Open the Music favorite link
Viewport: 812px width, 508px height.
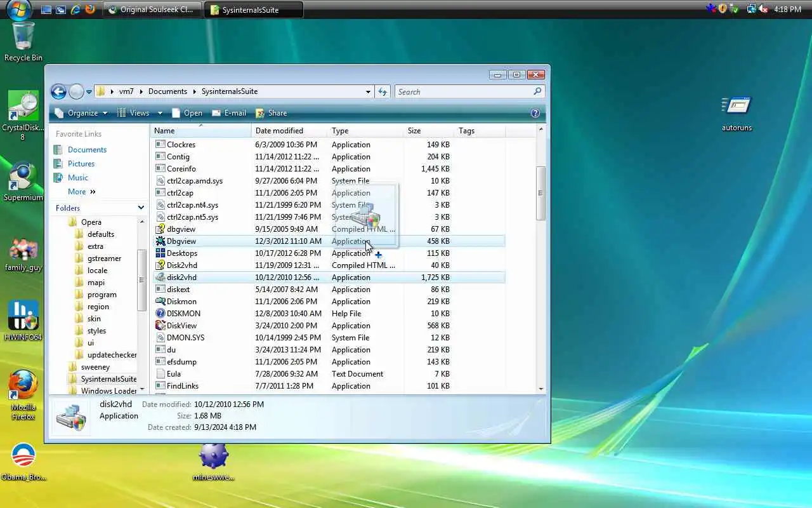point(78,178)
